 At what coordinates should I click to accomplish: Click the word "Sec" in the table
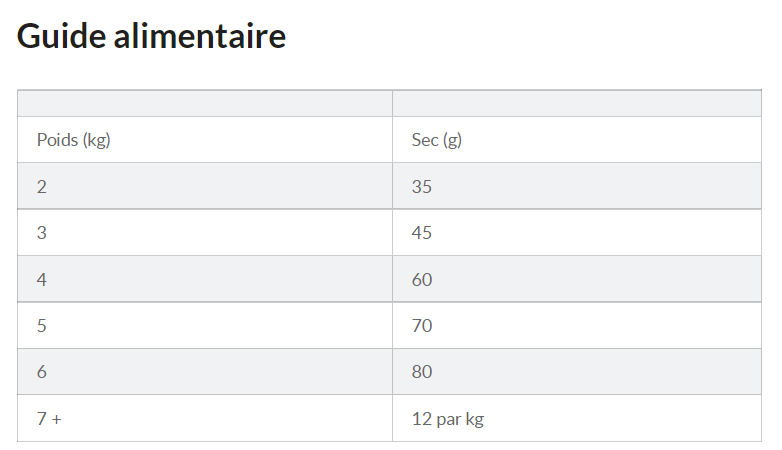pyautogui.click(x=424, y=140)
